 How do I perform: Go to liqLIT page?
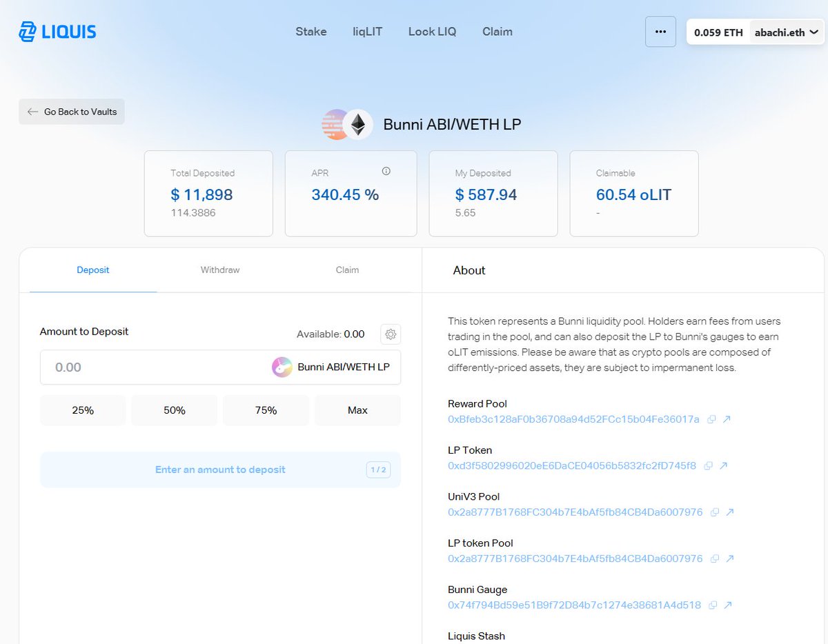(367, 32)
